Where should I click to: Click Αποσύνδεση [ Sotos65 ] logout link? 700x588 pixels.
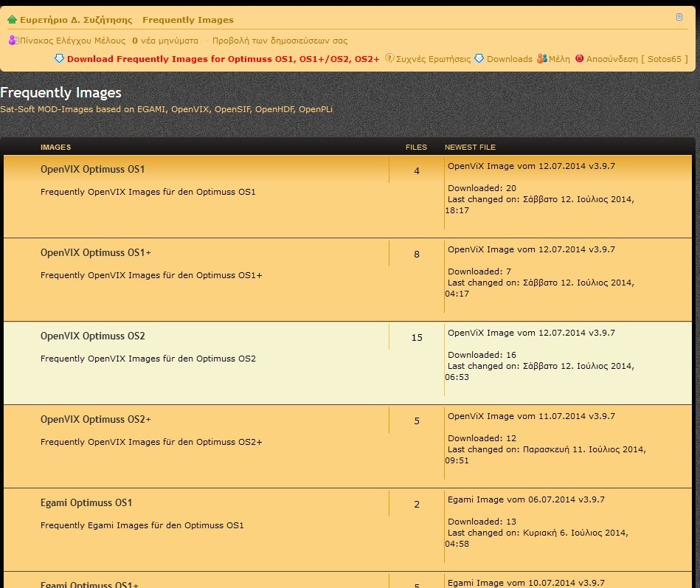coord(637,59)
